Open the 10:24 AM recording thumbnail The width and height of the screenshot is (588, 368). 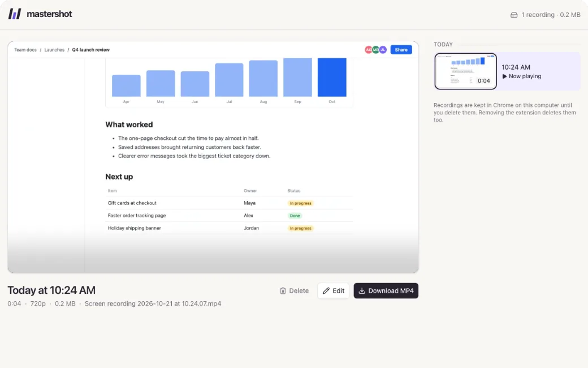click(x=466, y=71)
